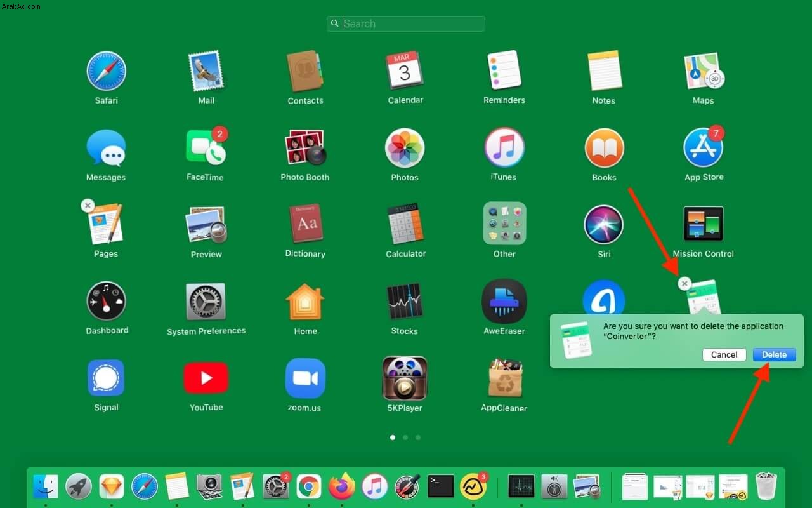Launch the YouTube app
812x508 pixels.
click(x=206, y=378)
